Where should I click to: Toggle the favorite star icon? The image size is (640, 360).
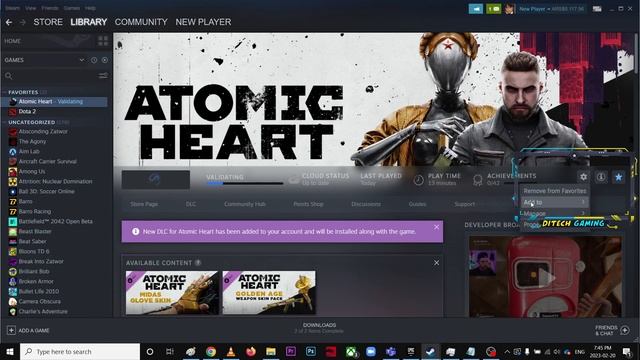click(x=618, y=177)
